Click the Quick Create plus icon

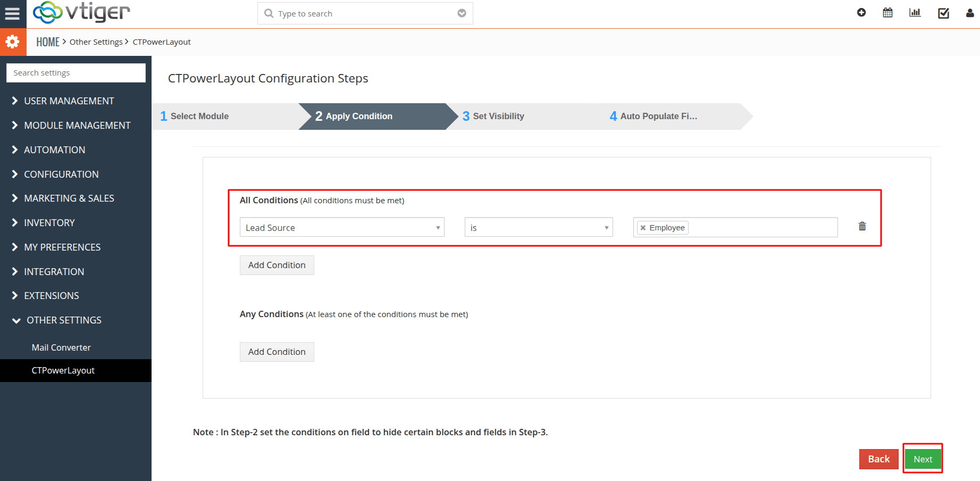click(x=861, y=13)
